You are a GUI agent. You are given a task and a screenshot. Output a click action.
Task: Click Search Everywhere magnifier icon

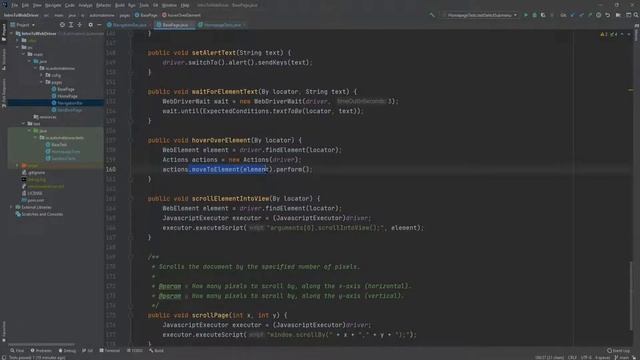(636, 15)
